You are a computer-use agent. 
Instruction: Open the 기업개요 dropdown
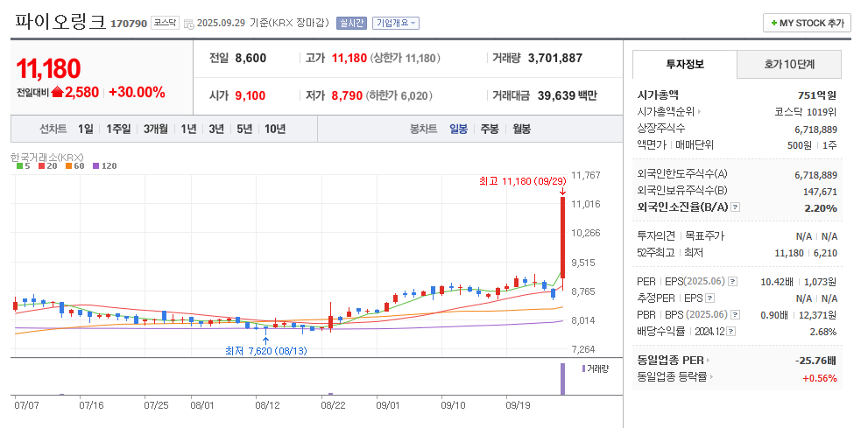click(x=395, y=23)
